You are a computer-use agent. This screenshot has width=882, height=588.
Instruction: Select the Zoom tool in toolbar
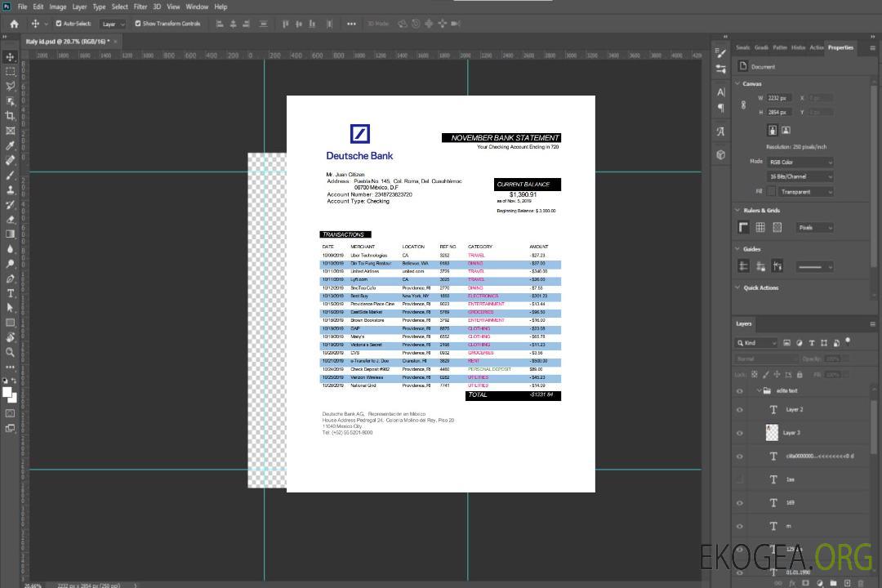[x=11, y=352]
